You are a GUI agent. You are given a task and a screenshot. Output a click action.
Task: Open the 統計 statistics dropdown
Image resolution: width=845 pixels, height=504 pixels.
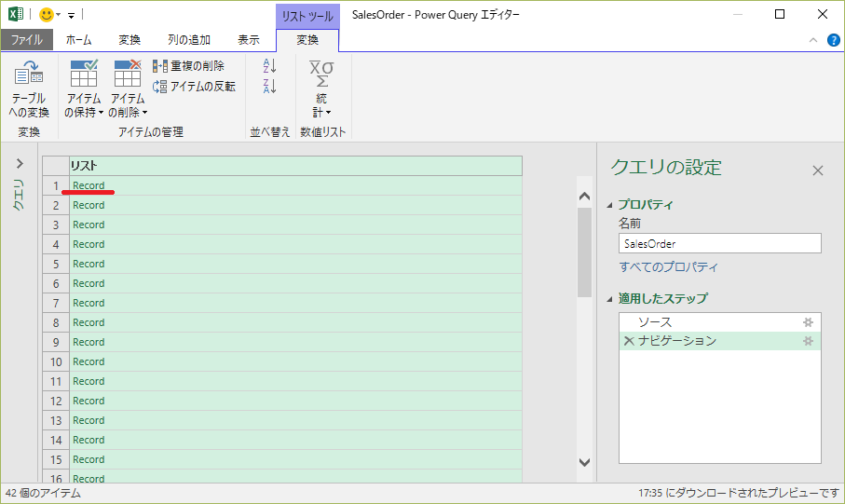(321, 89)
